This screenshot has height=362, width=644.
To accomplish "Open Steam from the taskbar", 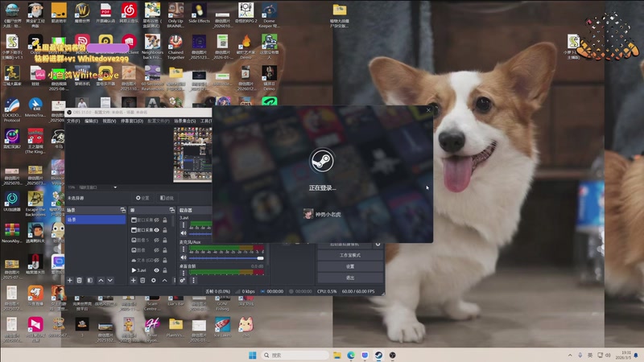I will (x=378, y=355).
